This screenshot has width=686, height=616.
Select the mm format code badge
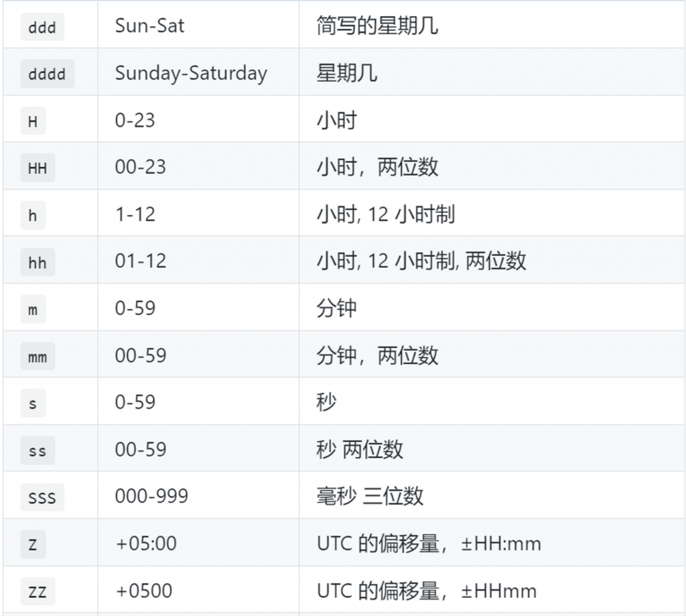point(38,357)
